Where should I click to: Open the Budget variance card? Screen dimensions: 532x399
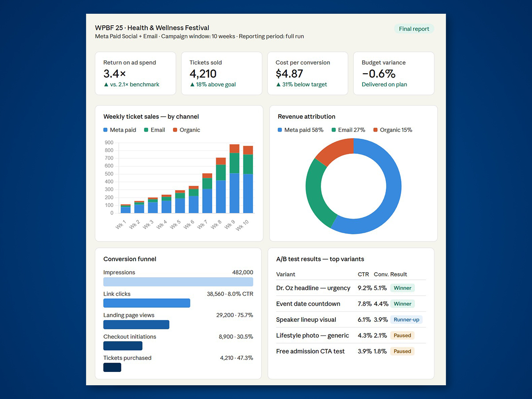click(393, 73)
